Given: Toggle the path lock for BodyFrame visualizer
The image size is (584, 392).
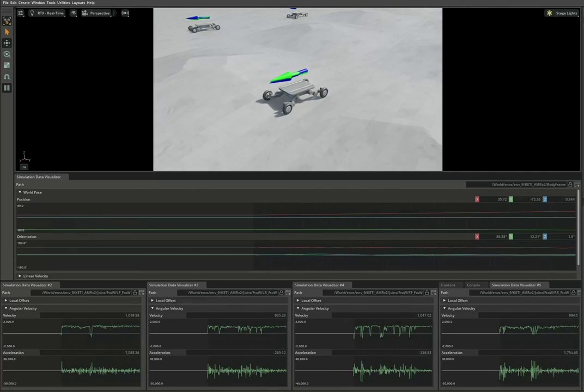Looking at the screenshot, I should click(570, 184).
